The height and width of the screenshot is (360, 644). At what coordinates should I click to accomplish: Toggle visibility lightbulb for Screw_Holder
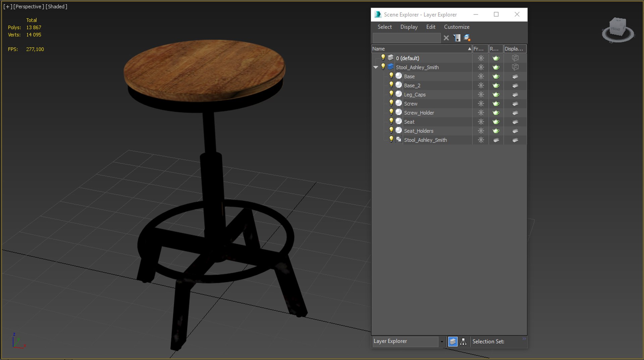[x=391, y=112]
